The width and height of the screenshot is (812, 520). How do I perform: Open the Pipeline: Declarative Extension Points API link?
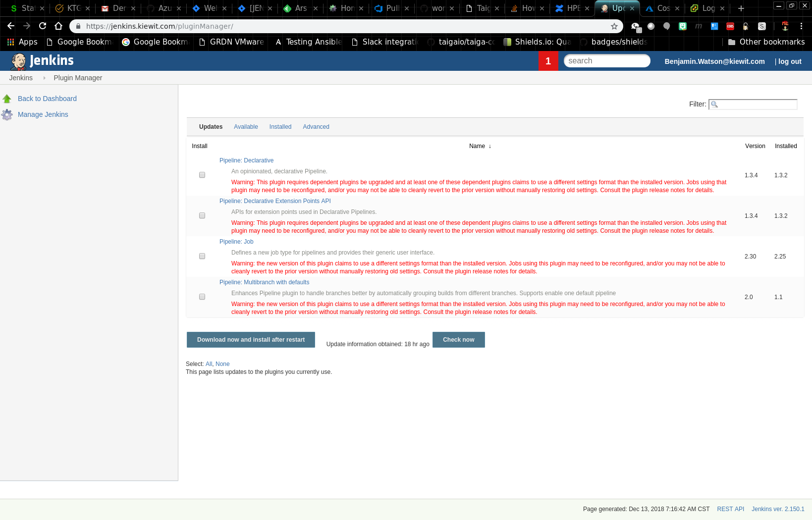275,201
